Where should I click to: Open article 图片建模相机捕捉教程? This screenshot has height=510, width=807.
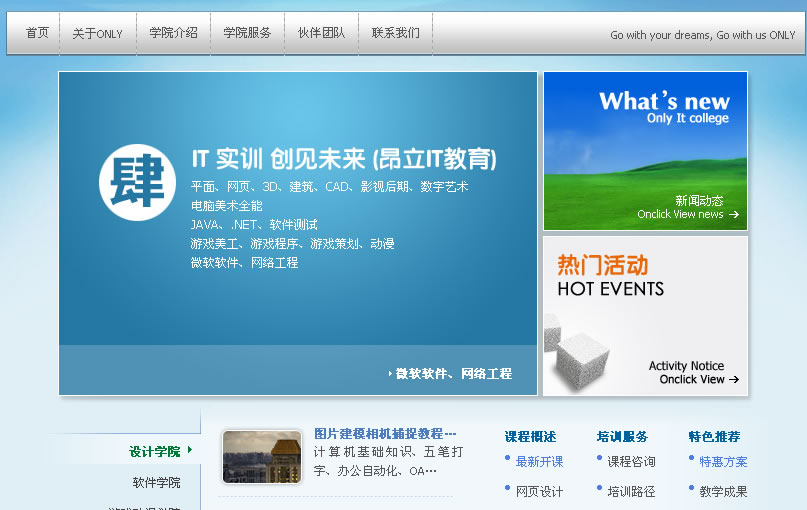(385, 433)
